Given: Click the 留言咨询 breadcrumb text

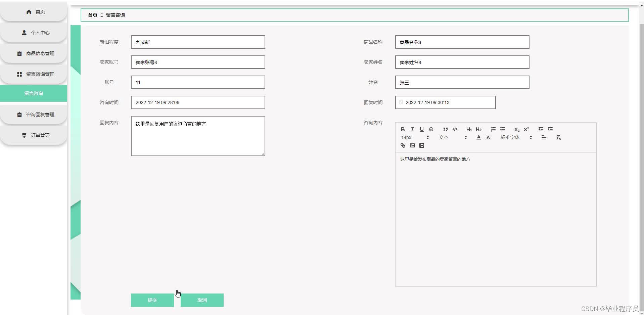Looking at the screenshot, I should tap(116, 15).
